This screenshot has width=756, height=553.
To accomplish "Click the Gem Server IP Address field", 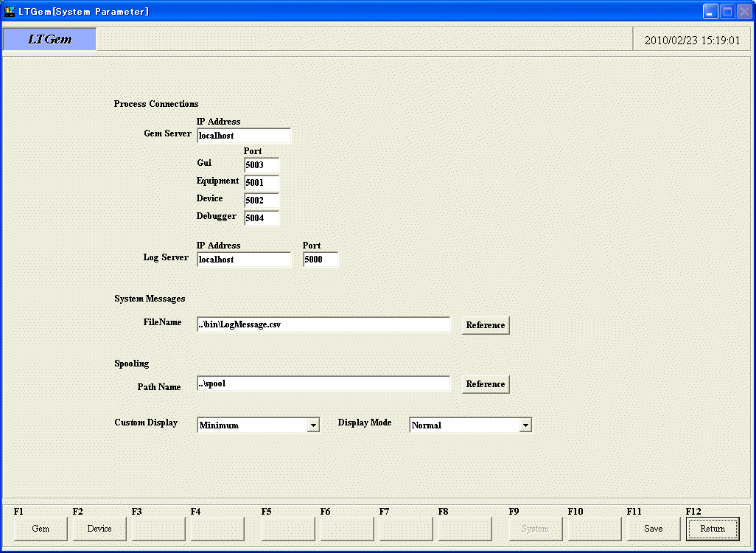I will (x=243, y=136).
